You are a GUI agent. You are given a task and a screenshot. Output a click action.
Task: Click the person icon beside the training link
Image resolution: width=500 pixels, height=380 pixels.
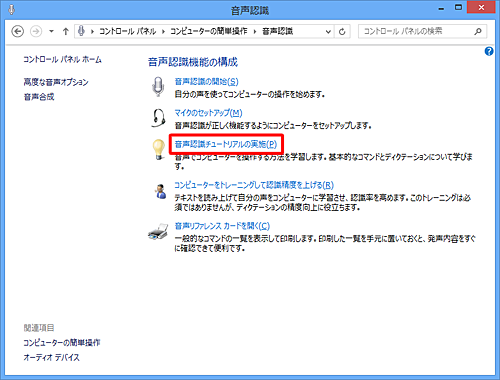(160, 191)
